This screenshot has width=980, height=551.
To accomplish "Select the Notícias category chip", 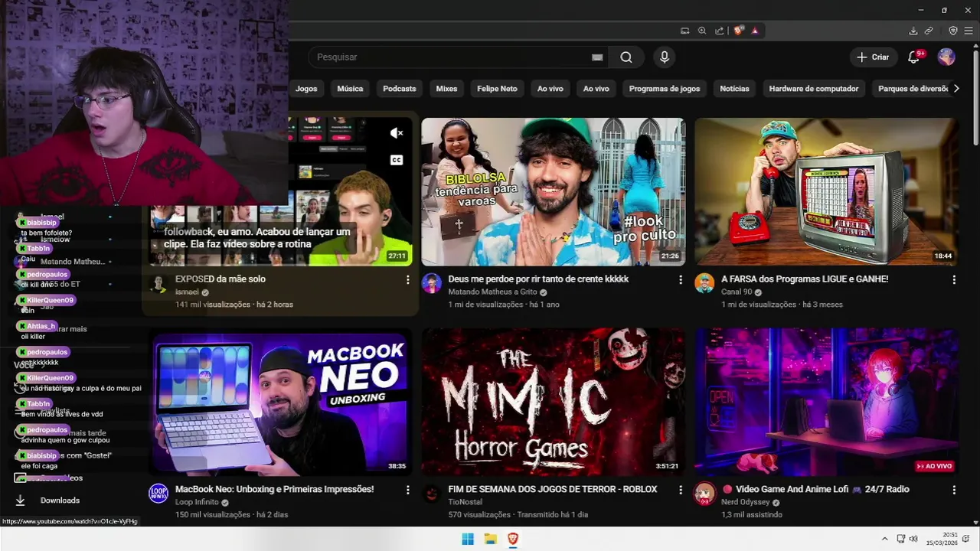I will pyautogui.click(x=734, y=89).
